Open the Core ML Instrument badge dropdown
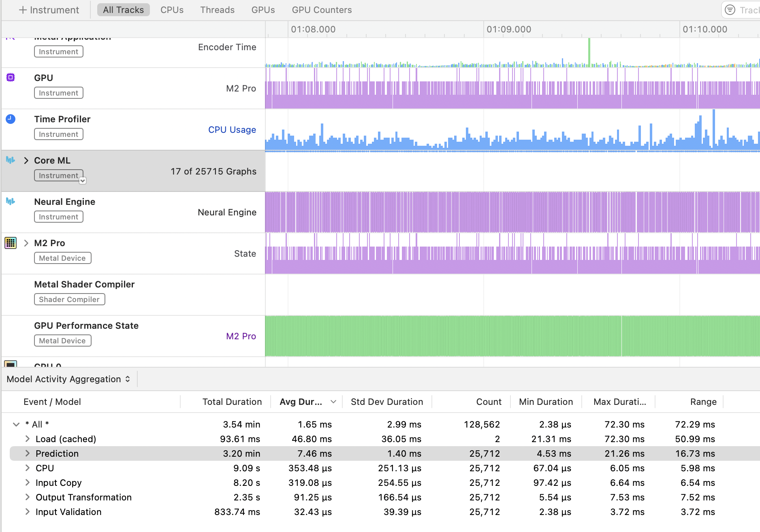 pyautogui.click(x=83, y=181)
